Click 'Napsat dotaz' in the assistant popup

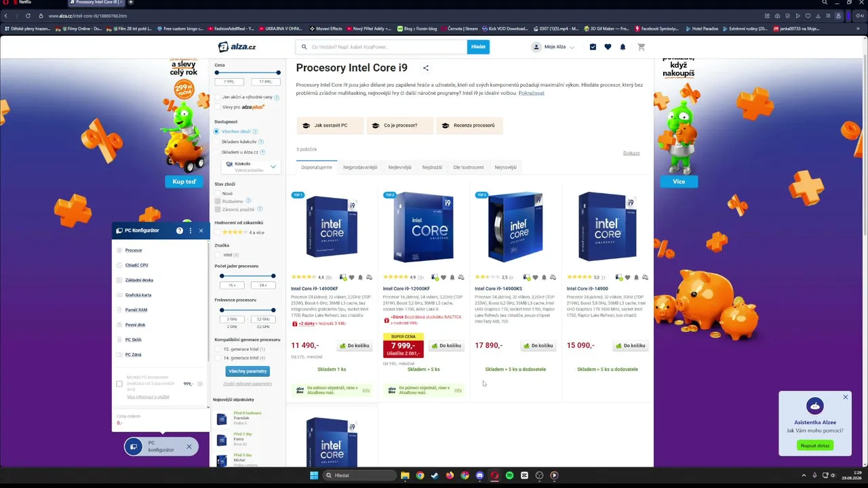click(x=815, y=445)
